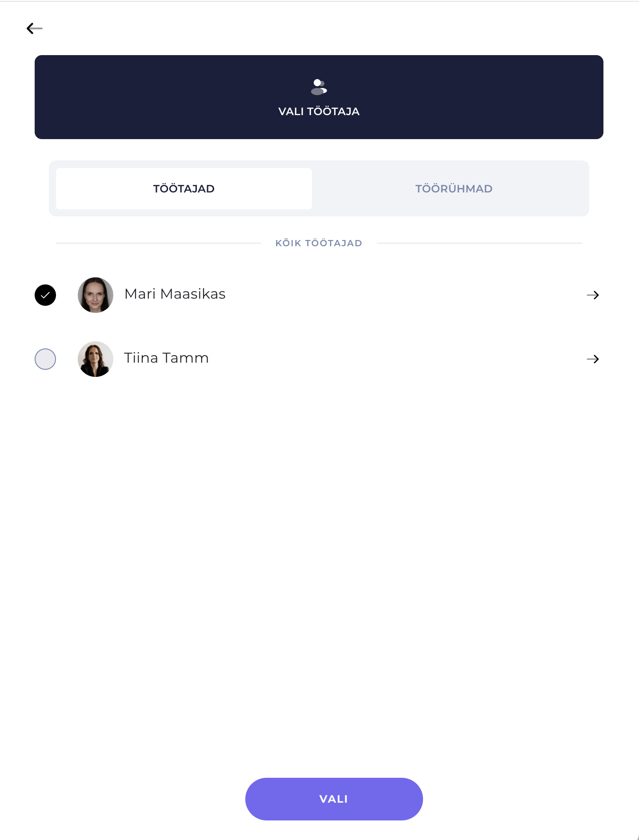Screen dimensions: 639x840
Task: Click the VALI TÖÖTAJA header title
Action: click(319, 112)
